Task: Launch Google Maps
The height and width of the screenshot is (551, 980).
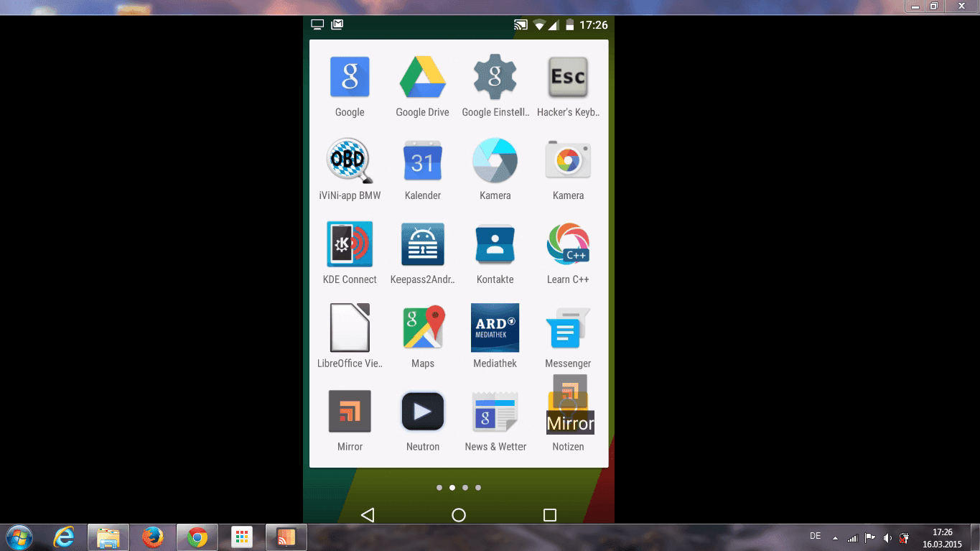Action: click(423, 328)
